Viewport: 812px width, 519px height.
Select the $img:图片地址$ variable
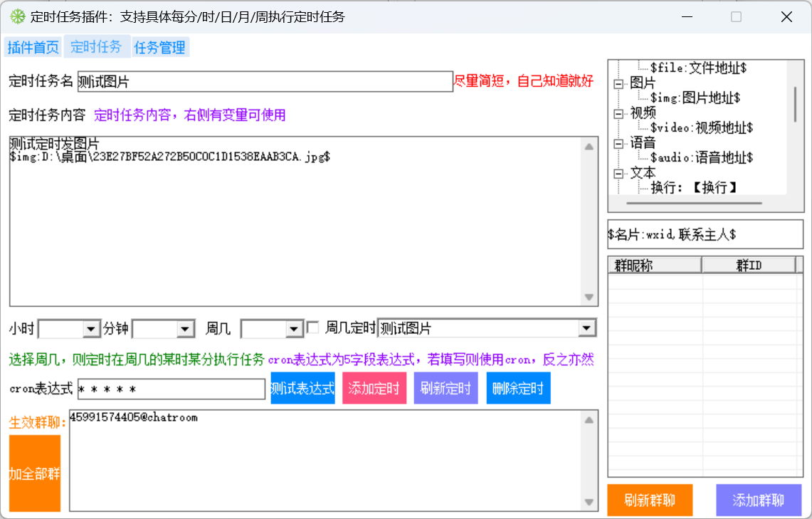point(695,98)
